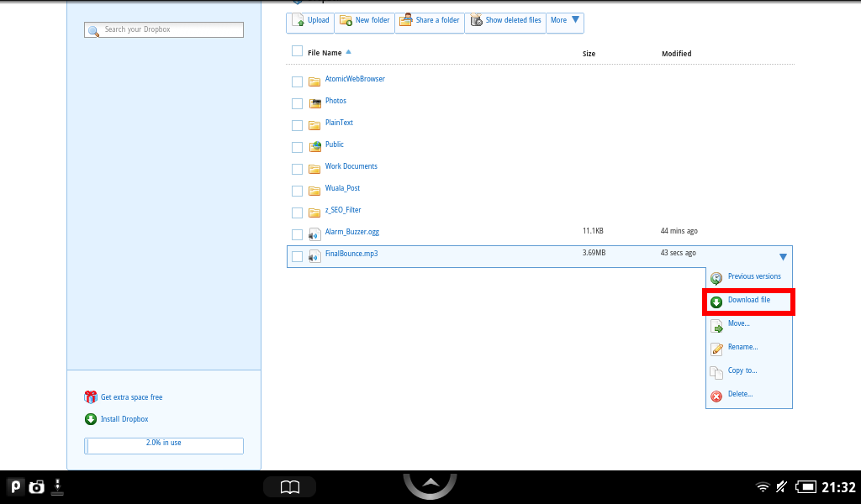This screenshot has height=504, width=861.
Task: Open the Work Documents folder link
Action: tap(351, 166)
